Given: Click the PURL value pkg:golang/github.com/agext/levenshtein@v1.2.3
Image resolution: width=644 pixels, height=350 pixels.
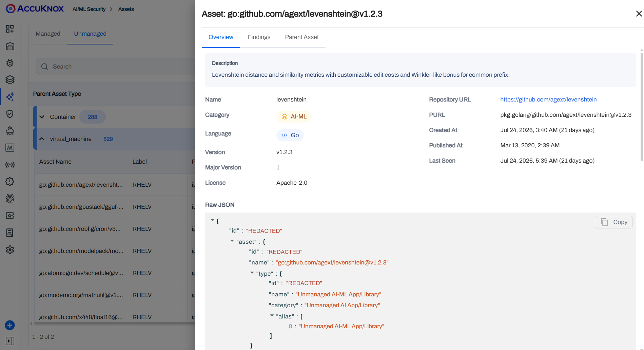Looking at the screenshot, I should click(566, 115).
